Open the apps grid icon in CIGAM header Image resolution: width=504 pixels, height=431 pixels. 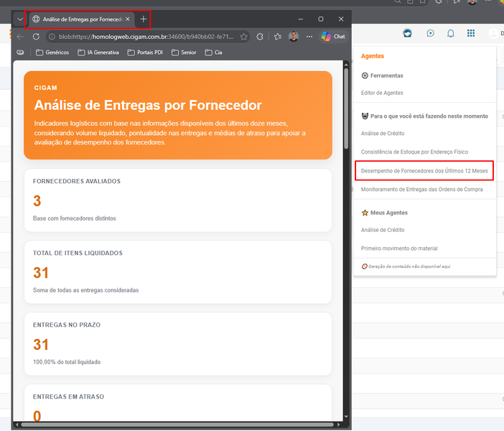471,33
